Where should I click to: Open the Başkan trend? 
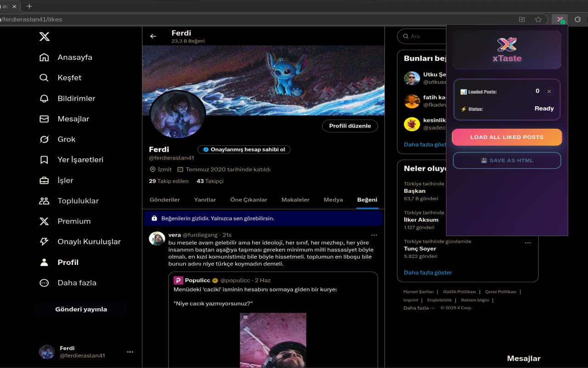tap(414, 191)
